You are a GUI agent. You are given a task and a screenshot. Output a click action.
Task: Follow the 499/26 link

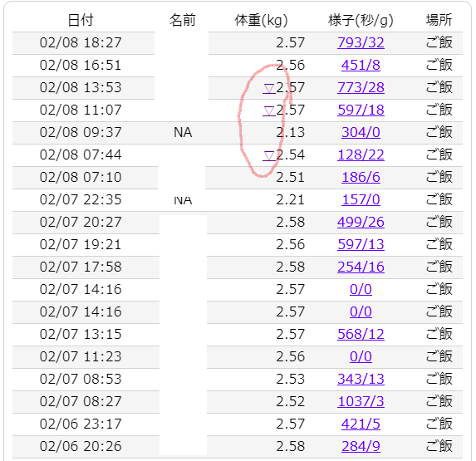click(x=361, y=222)
